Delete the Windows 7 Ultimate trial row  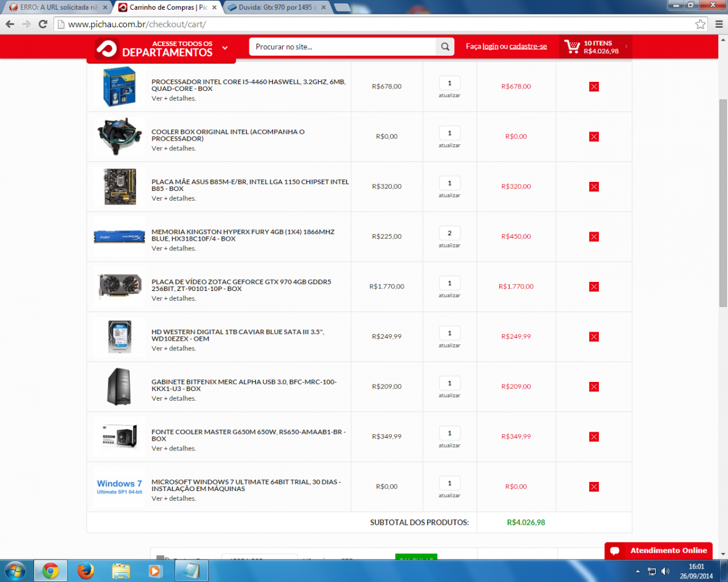coord(594,487)
